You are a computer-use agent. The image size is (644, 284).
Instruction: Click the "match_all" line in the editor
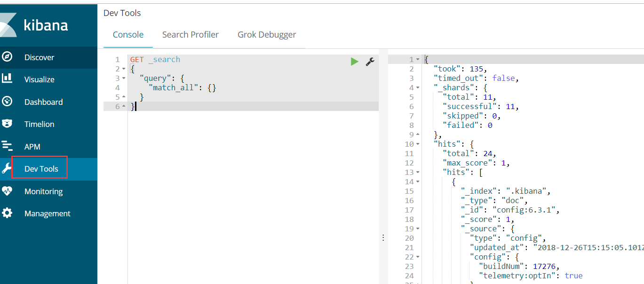[x=183, y=87]
